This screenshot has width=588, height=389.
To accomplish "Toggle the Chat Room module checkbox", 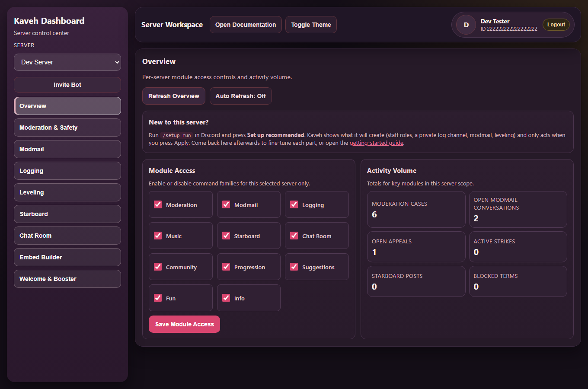I will 294,236.
